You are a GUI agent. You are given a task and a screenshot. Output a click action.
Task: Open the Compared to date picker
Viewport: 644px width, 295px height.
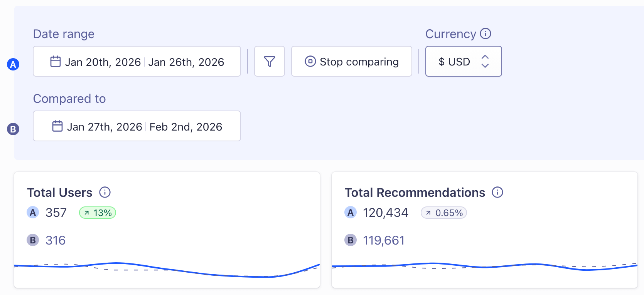tap(137, 126)
